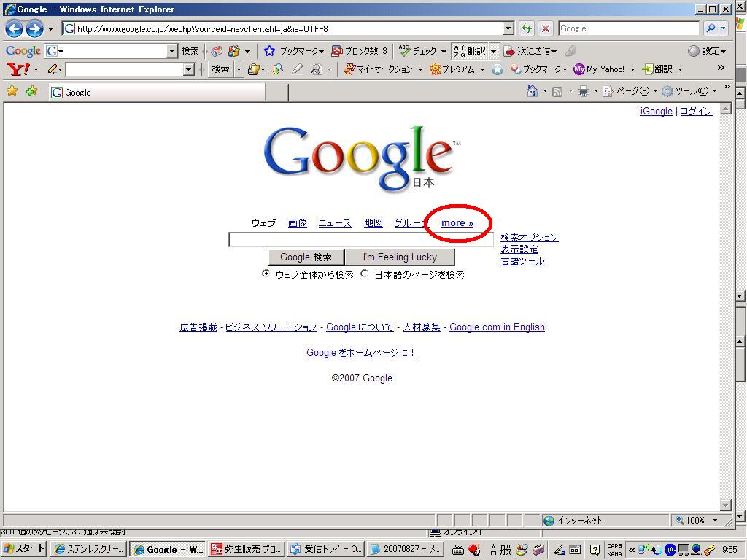Expand Google Toolbar search box dropdown
Image resolution: width=747 pixels, height=560 pixels.
coord(172,50)
